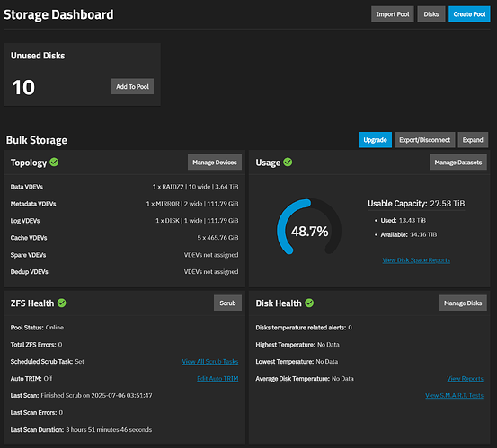497x448 pixels.
Task: Start a Scrub from ZFS Health
Action: tap(227, 303)
